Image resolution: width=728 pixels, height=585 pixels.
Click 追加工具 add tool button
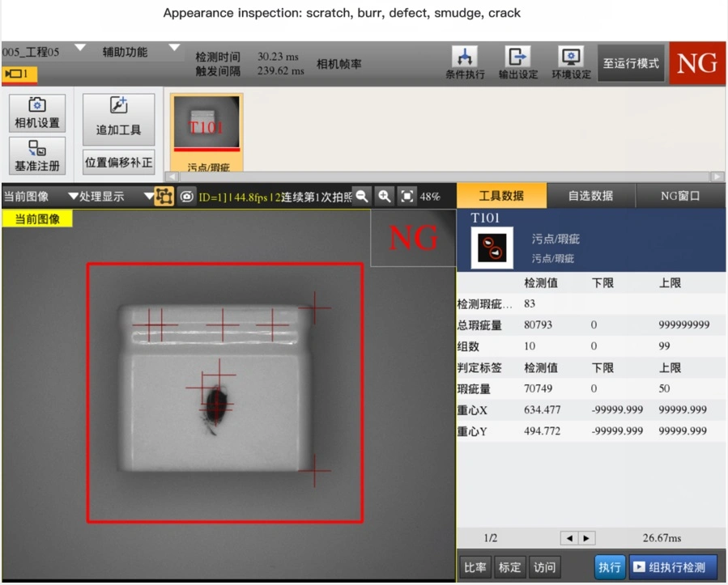pos(118,119)
